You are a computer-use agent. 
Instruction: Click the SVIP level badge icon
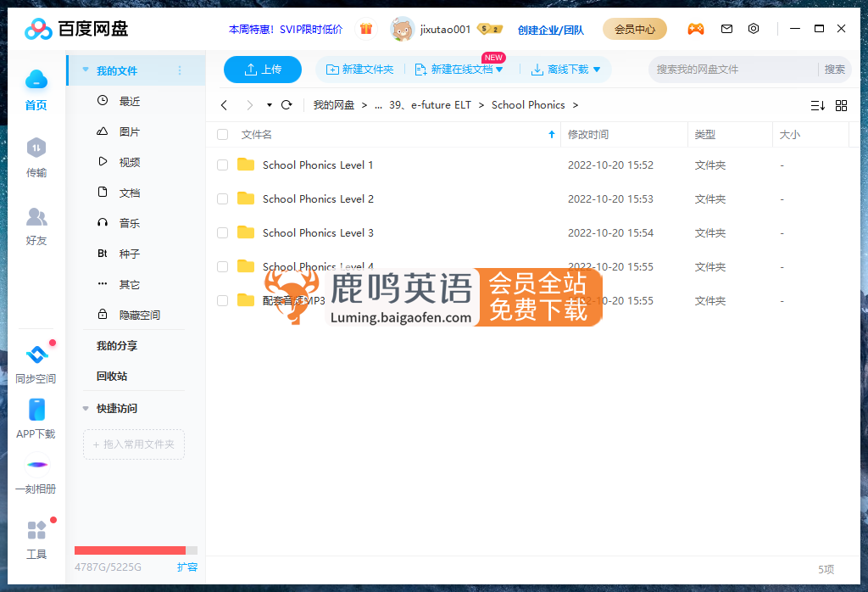pyautogui.click(x=489, y=29)
